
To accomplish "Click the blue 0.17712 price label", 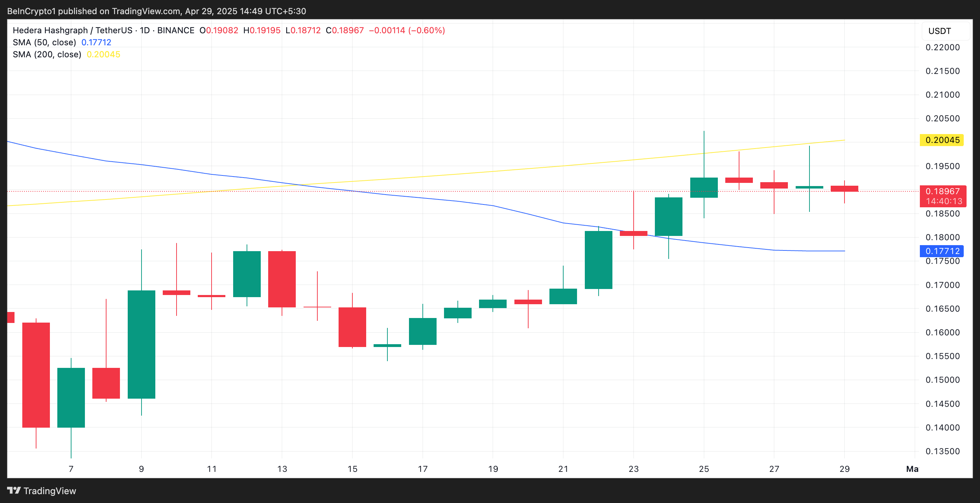I will 941,251.
